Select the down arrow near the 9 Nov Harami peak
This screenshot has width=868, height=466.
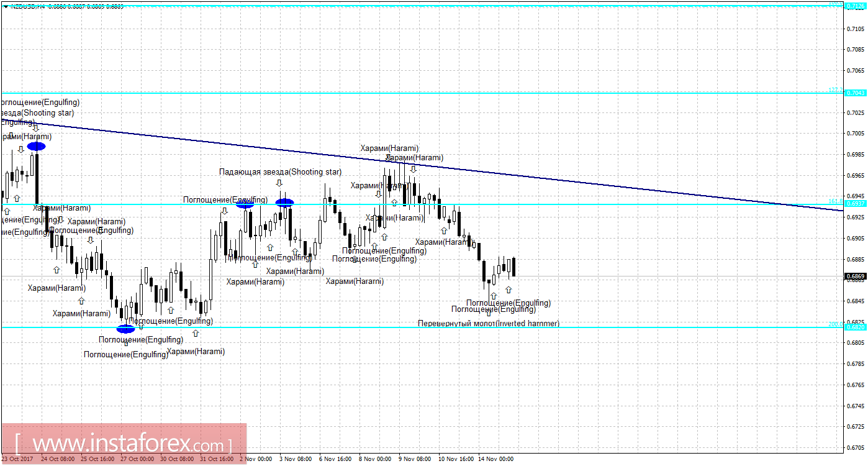[x=413, y=169]
